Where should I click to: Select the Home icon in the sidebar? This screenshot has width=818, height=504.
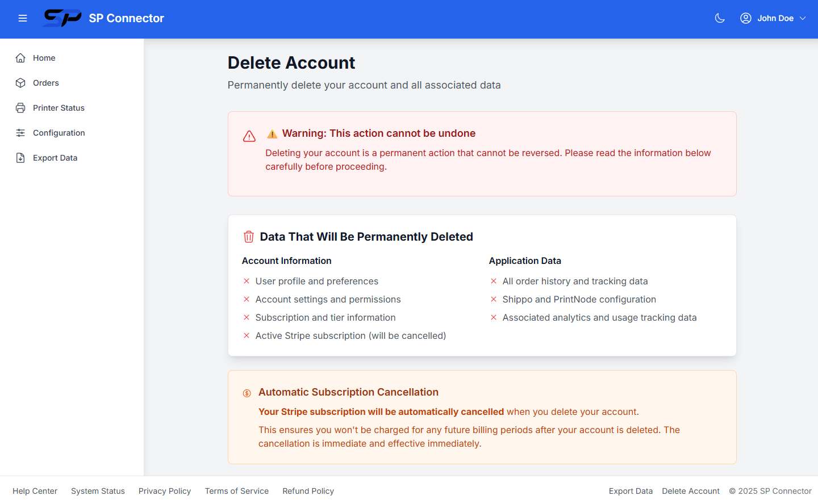tap(20, 57)
